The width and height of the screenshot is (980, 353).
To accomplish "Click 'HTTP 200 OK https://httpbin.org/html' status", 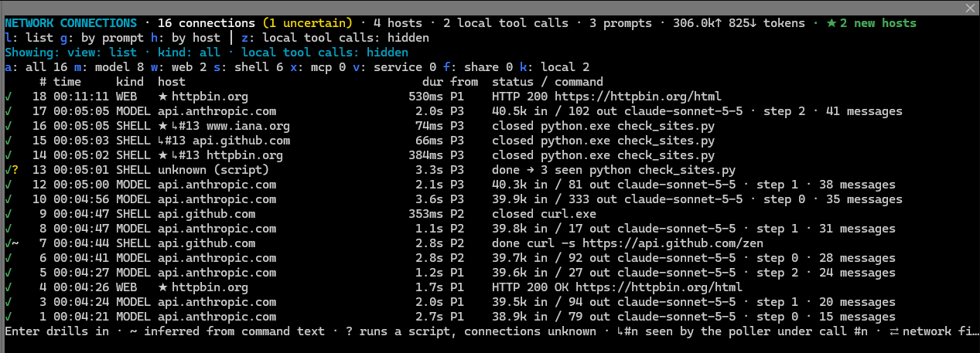I will 617,287.
